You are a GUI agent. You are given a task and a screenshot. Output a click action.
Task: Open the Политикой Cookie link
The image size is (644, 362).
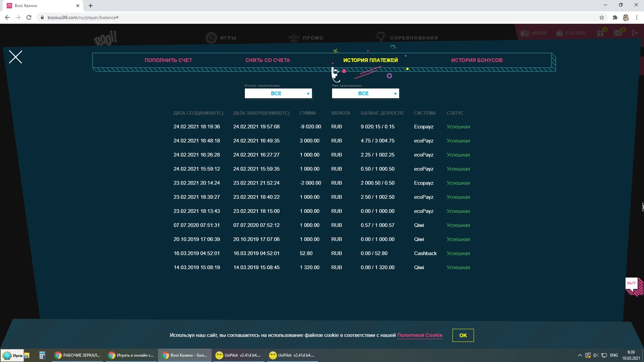tap(420, 335)
